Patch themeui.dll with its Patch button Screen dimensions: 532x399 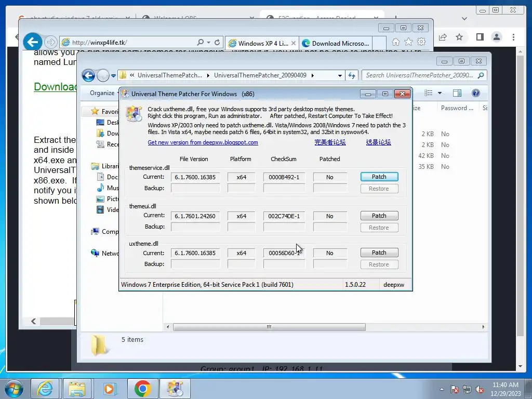tap(379, 216)
